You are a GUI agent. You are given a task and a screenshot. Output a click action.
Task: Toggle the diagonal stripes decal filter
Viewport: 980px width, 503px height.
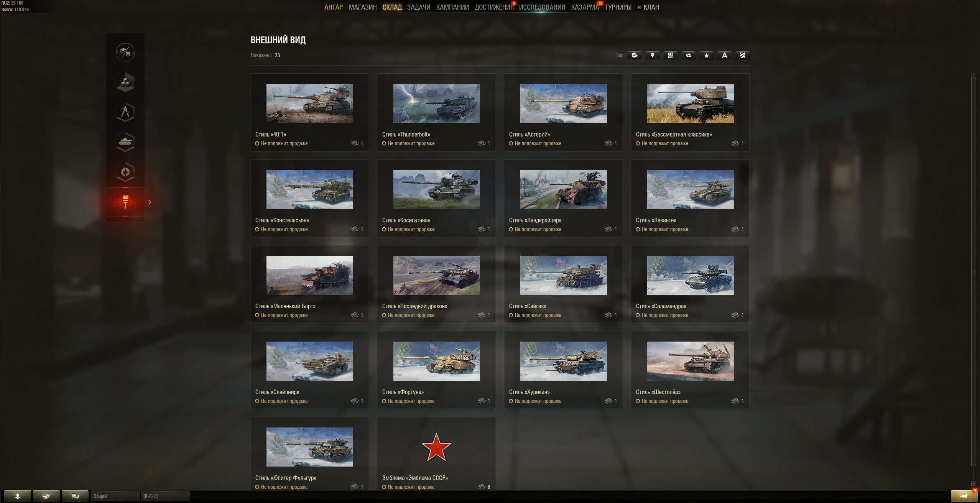click(743, 55)
